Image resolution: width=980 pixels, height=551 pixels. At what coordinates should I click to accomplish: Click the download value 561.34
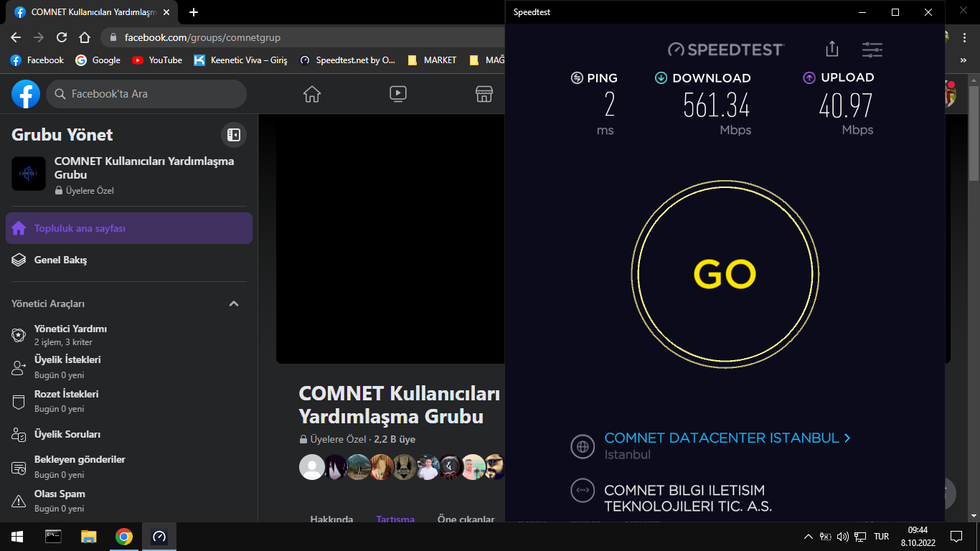(x=717, y=106)
